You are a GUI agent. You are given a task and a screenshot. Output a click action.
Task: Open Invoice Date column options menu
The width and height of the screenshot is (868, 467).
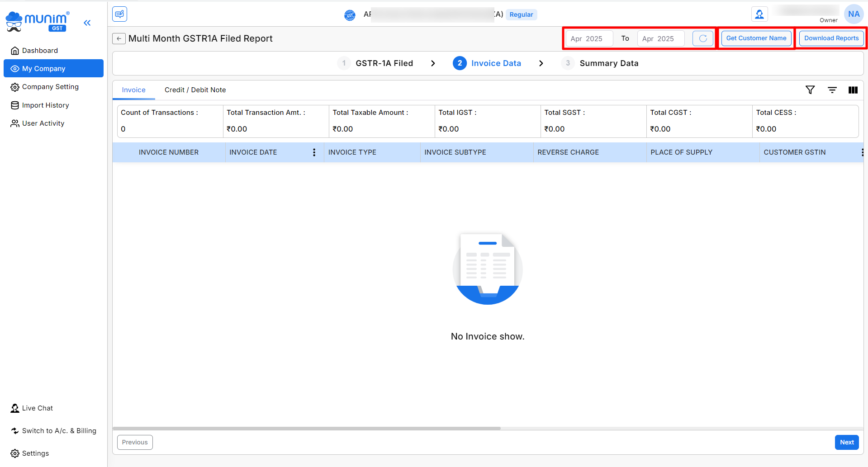click(314, 152)
